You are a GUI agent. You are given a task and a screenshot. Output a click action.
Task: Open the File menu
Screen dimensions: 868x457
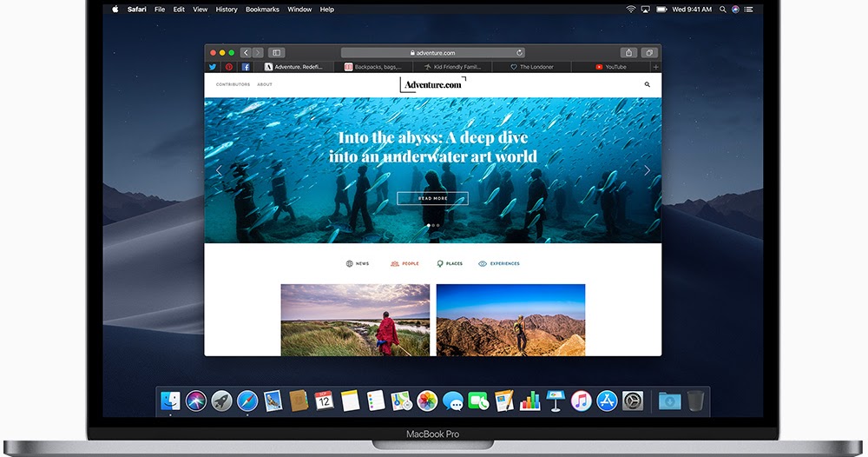coord(160,9)
